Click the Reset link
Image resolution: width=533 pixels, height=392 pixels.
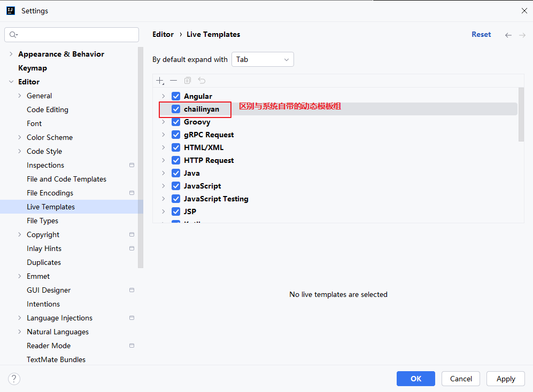click(x=481, y=34)
